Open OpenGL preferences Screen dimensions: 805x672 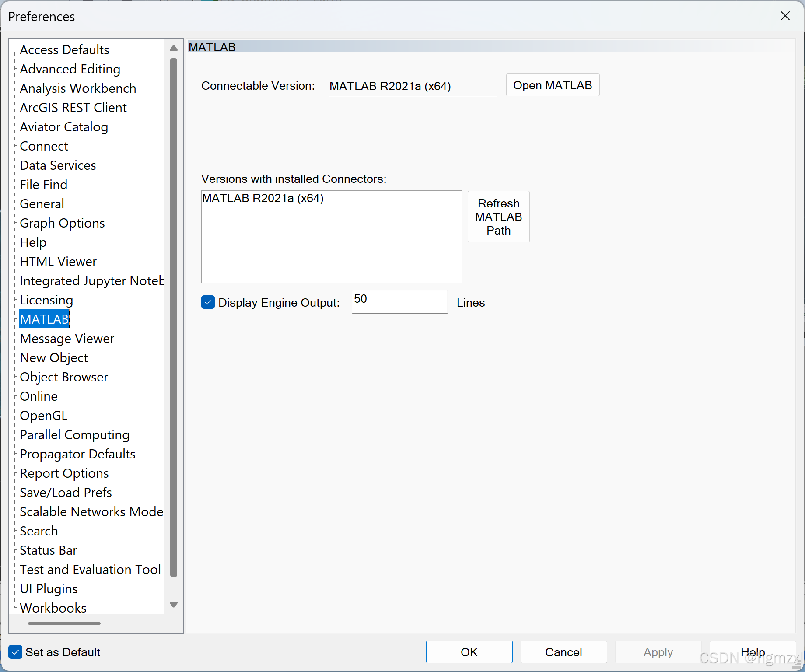coord(43,416)
